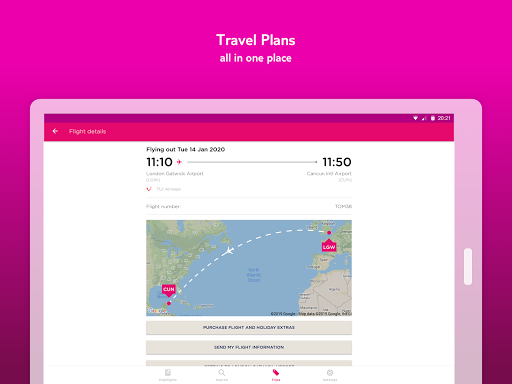Viewport: 512px width, 384px height.
Task: Click Send My Flight Information button
Action: (x=249, y=347)
